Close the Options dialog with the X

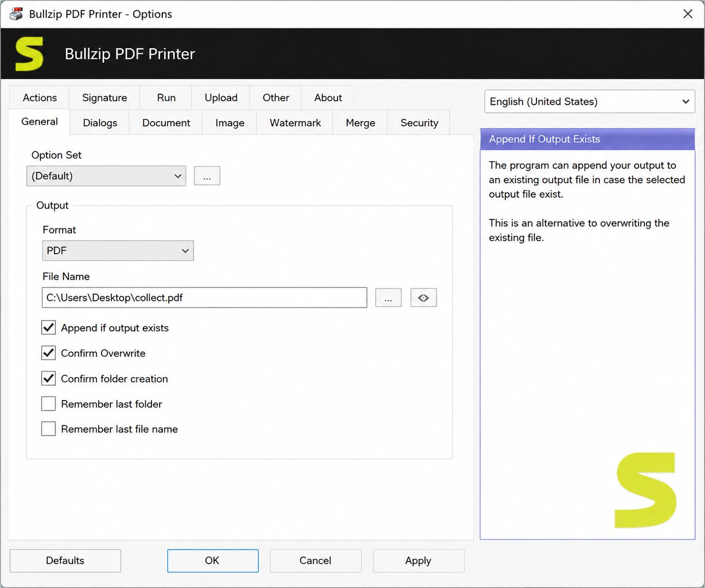click(688, 14)
